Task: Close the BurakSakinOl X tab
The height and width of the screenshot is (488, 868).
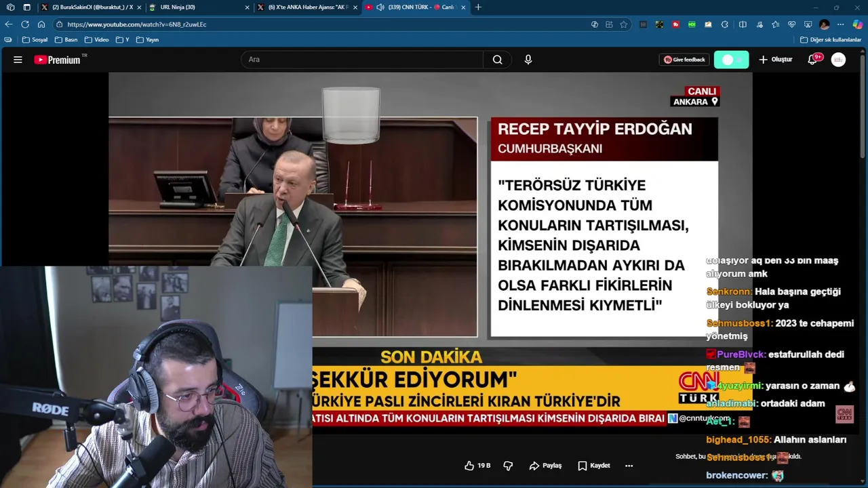Action: [x=139, y=7]
